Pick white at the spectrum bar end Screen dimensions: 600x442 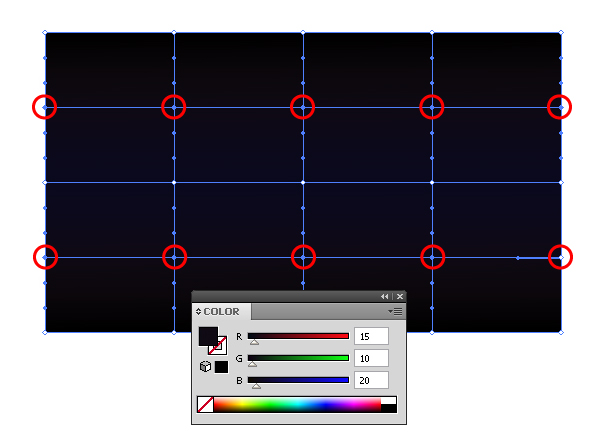pos(389,401)
